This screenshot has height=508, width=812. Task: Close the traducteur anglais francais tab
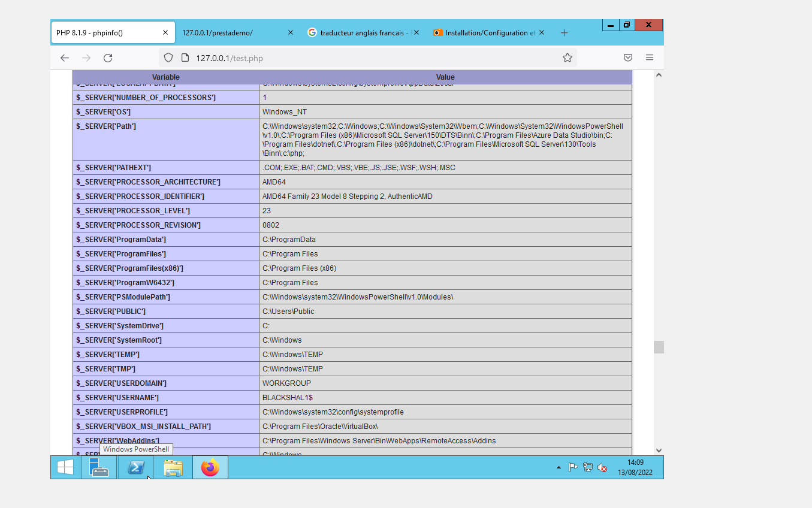point(416,33)
